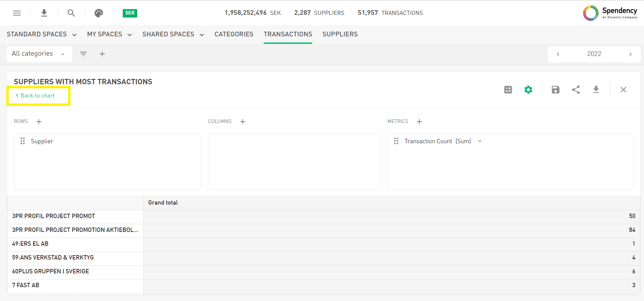The image size is (644, 301).
Task: Open the color palette theme icon
Action: click(98, 13)
